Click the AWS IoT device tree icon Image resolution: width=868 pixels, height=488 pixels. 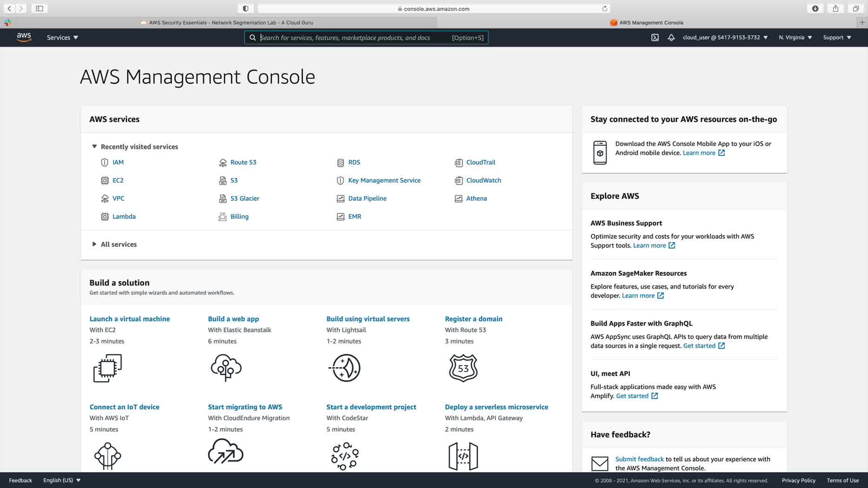tap(107, 456)
